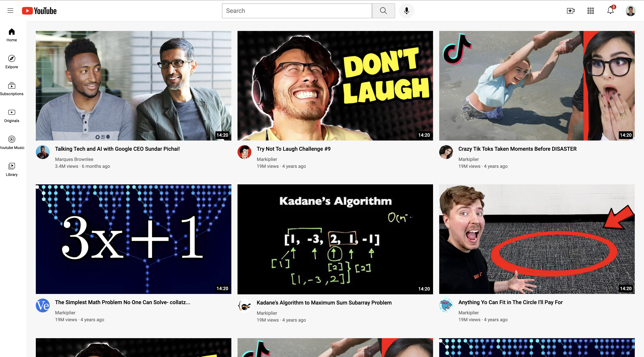Click 14:20 duration badge on Sundar Pichai video
The height and width of the screenshot is (357, 644).
pyautogui.click(x=222, y=135)
